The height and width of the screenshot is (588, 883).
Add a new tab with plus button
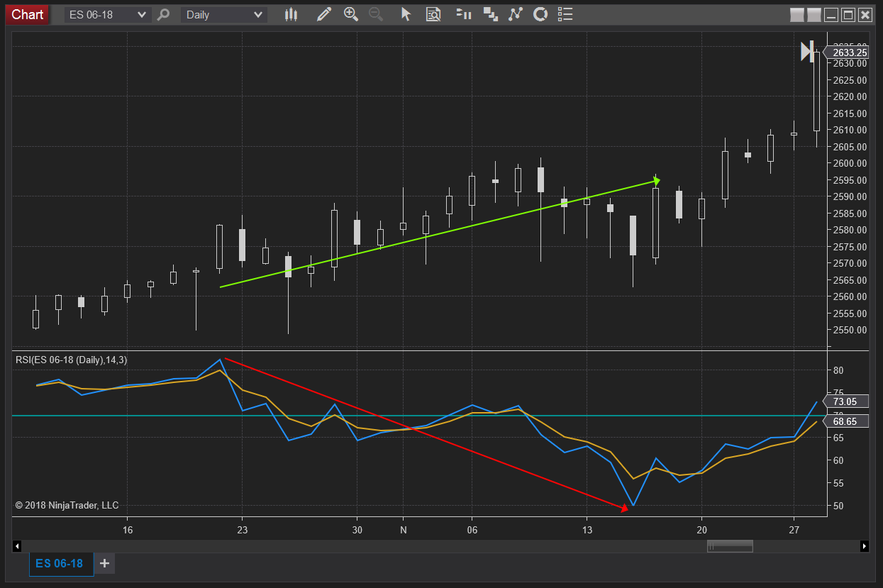[x=105, y=564]
